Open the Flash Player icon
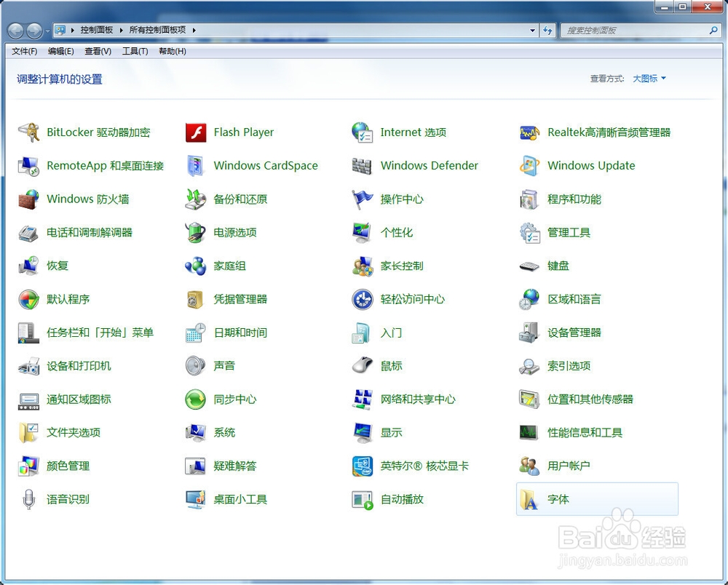 pos(195,132)
